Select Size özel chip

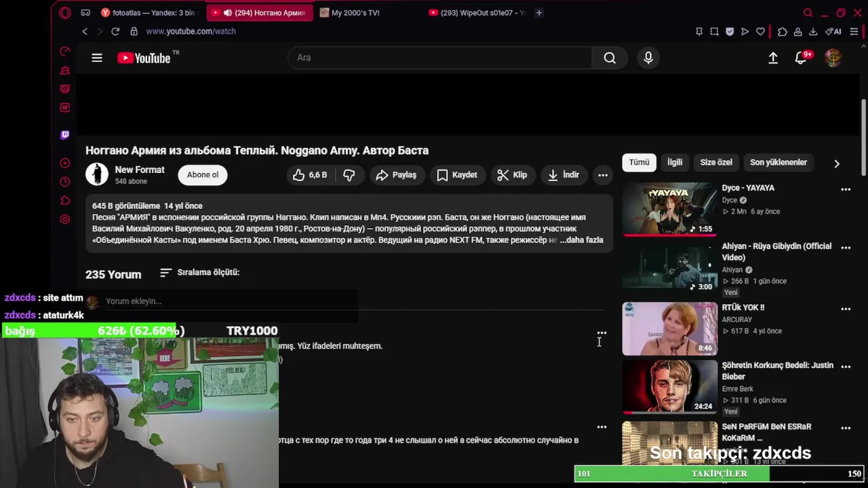(716, 163)
